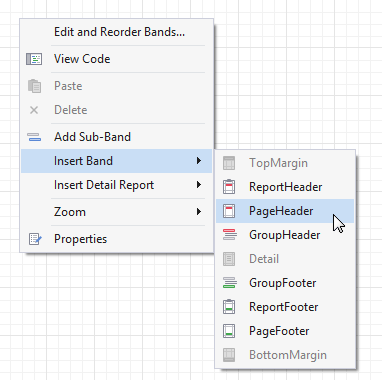Insert a PageFooter band
Image resolution: width=382 pixels, height=380 pixels.
point(285,331)
